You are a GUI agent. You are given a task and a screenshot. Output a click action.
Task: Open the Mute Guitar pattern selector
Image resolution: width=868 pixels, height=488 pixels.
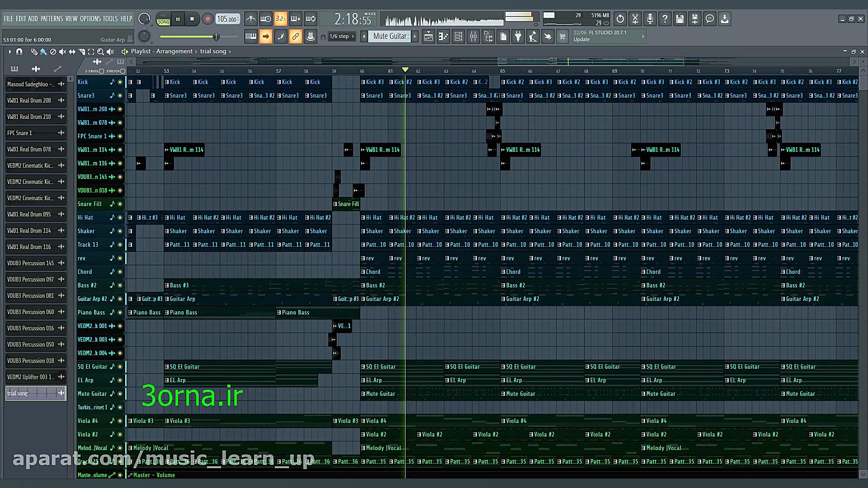[390, 37]
